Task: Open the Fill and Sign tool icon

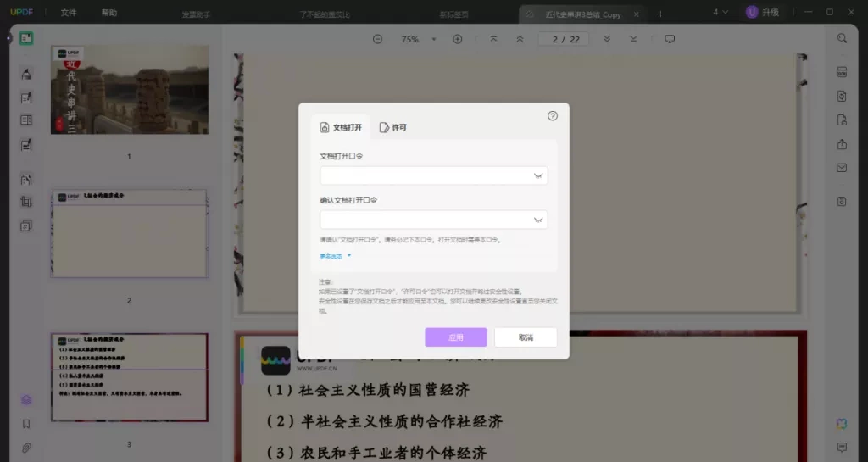Action: pyautogui.click(x=26, y=145)
